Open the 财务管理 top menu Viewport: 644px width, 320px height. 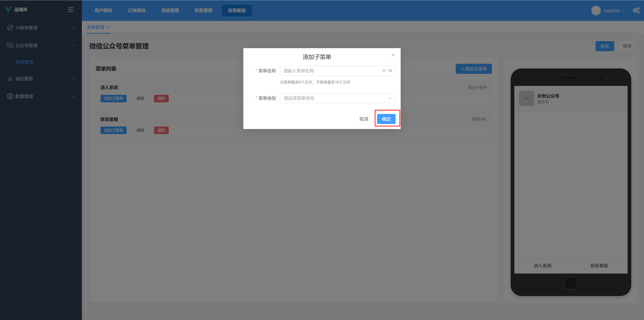(x=203, y=11)
